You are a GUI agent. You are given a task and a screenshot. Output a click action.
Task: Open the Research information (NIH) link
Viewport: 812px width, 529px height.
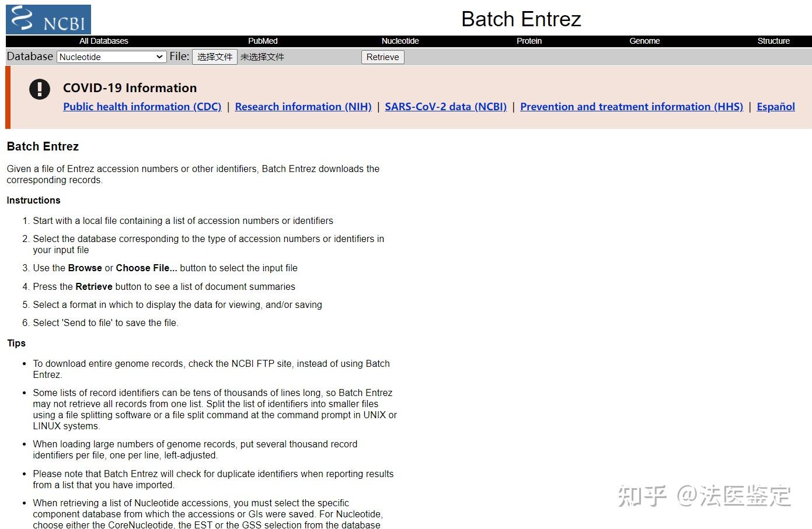(303, 107)
